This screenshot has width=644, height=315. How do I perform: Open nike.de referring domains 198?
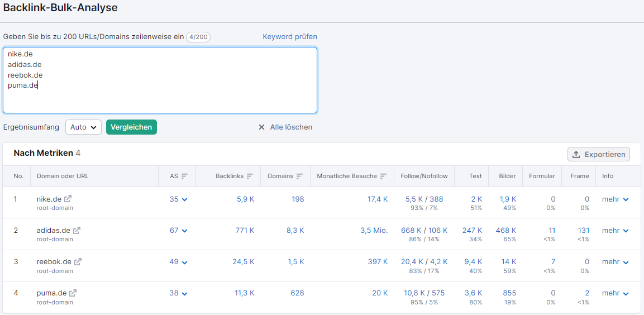[x=298, y=199]
